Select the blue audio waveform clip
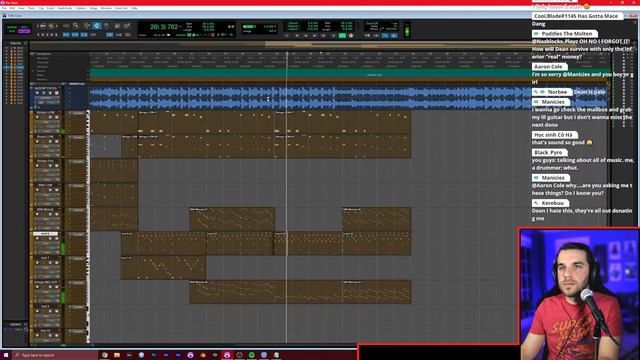The height and width of the screenshot is (360, 640). pyautogui.click(x=310, y=98)
